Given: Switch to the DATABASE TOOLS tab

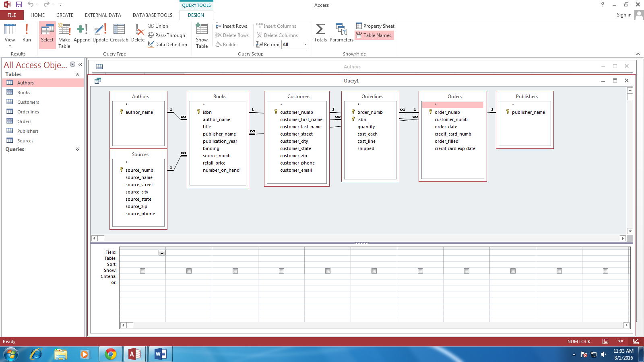Looking at the screenshot, I should 153,15.
